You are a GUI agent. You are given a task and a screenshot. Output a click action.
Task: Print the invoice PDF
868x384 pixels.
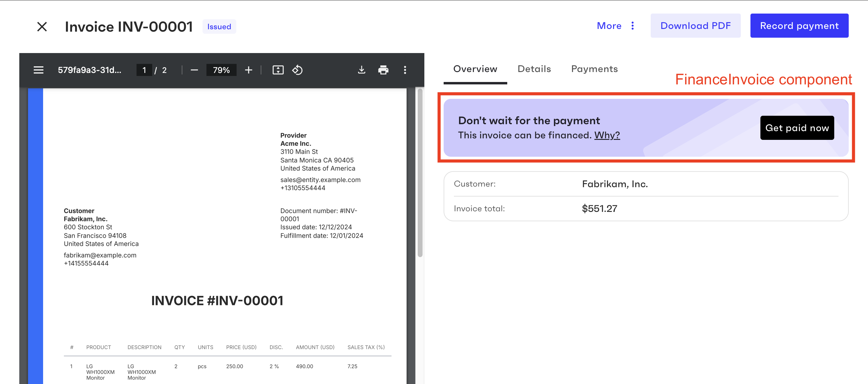tap(383, 70)
